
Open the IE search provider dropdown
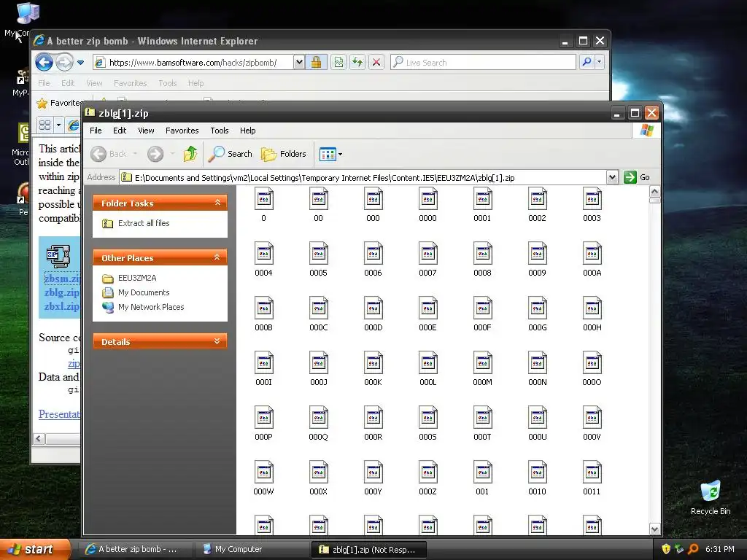click(600, 62)
